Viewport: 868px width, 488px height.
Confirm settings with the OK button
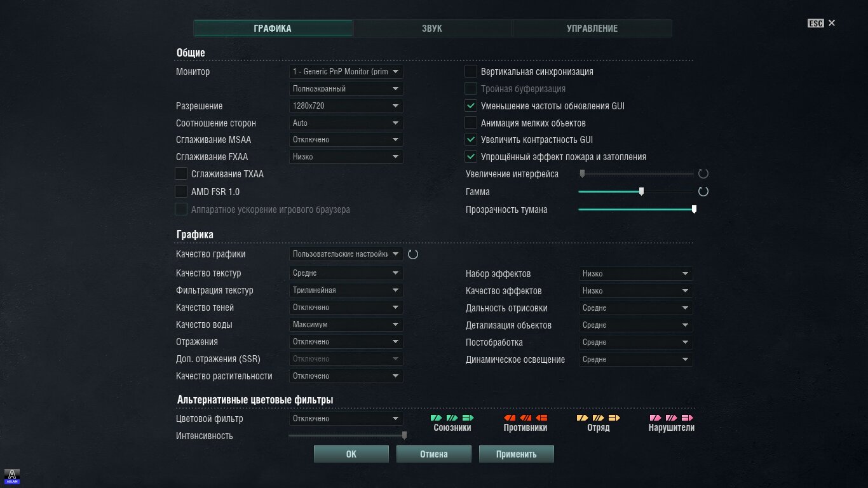(351, 454)
